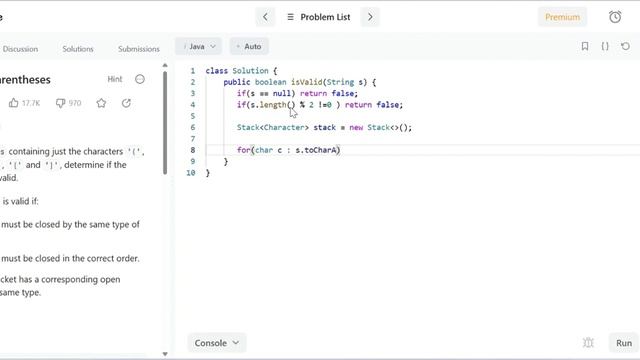Click 's.length()' on line 4
Screen dimensions: 640x360
coord(272,105)
